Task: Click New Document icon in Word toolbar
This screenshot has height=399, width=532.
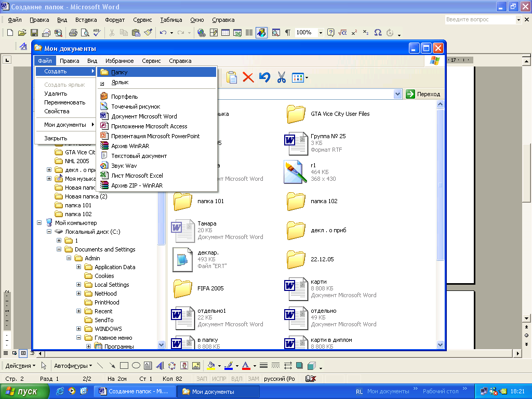Action: (x=10, y=33)
